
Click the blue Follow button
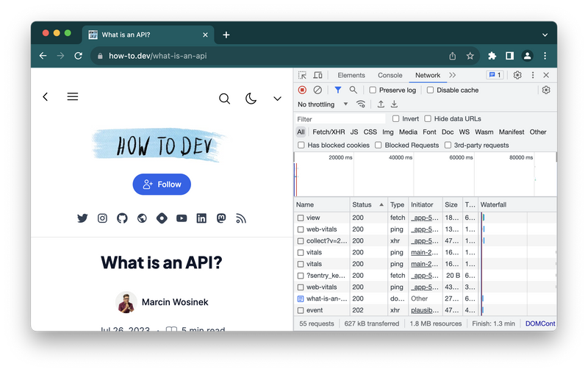(162, 185)
